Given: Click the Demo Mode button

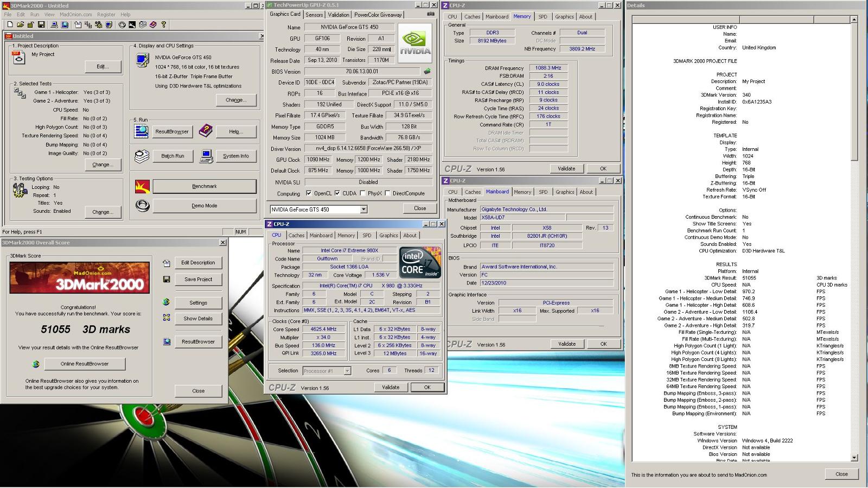Looking at the screenshot, I should click(x=205, y=206).
